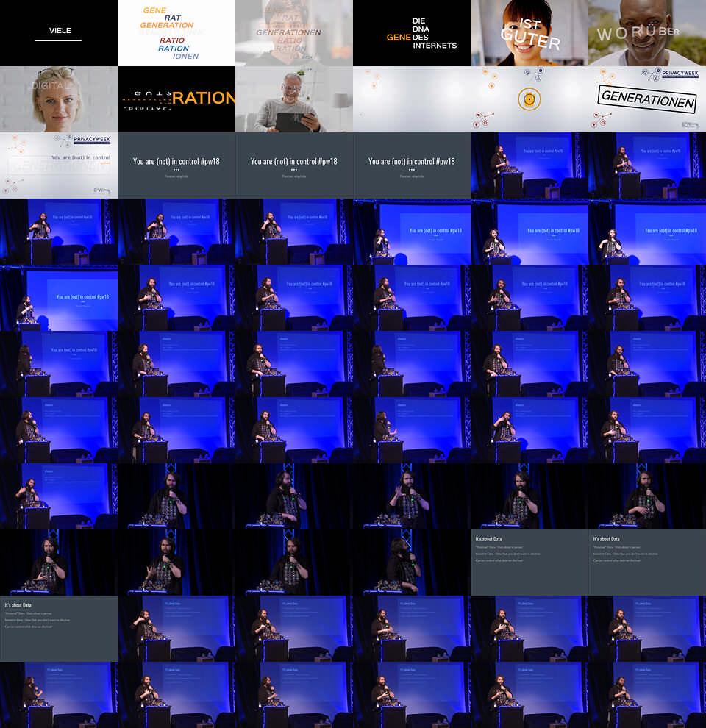Select the bottom-right speaker stage frame
The image size is (706, 728).
tap(647, 695)
